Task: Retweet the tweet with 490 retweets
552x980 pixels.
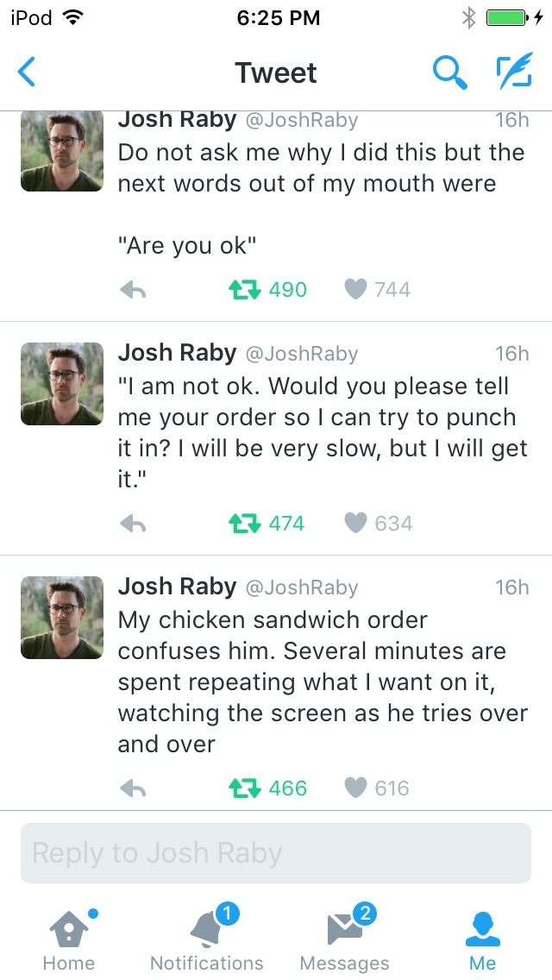Action: point(243,290)
